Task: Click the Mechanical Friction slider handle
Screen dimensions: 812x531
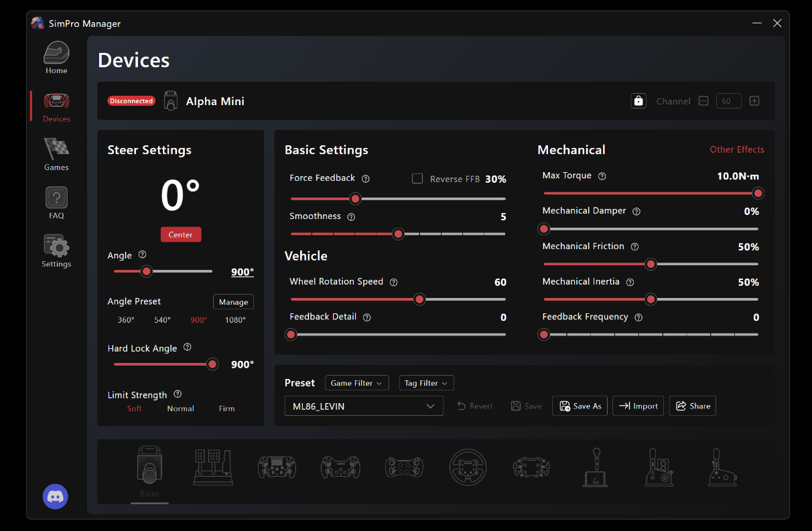Action: (651, 264)
